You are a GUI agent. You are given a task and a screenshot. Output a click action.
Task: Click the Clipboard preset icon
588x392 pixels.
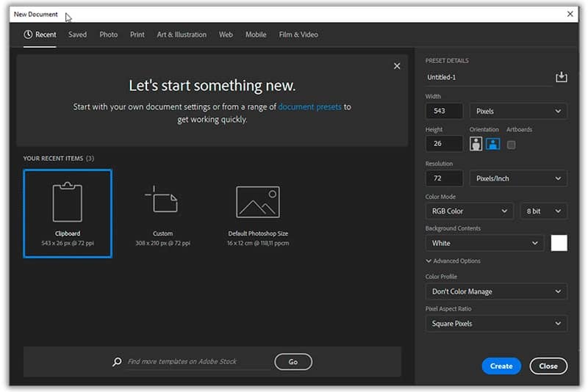67,202
